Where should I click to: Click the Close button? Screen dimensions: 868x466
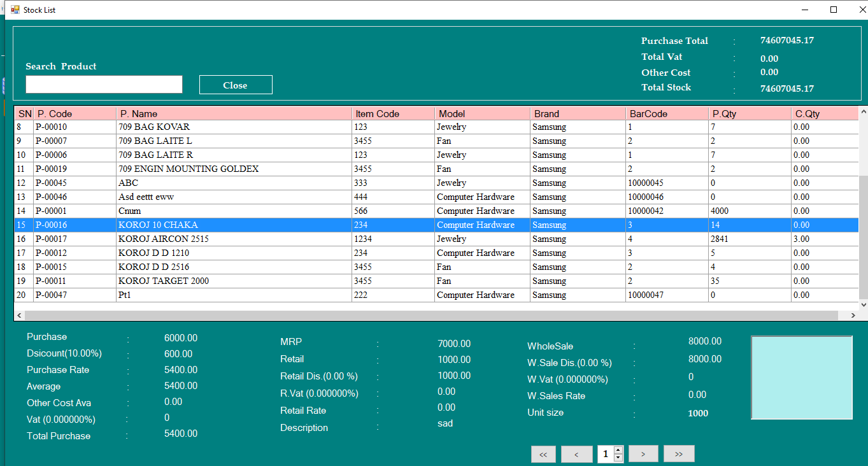235,84
